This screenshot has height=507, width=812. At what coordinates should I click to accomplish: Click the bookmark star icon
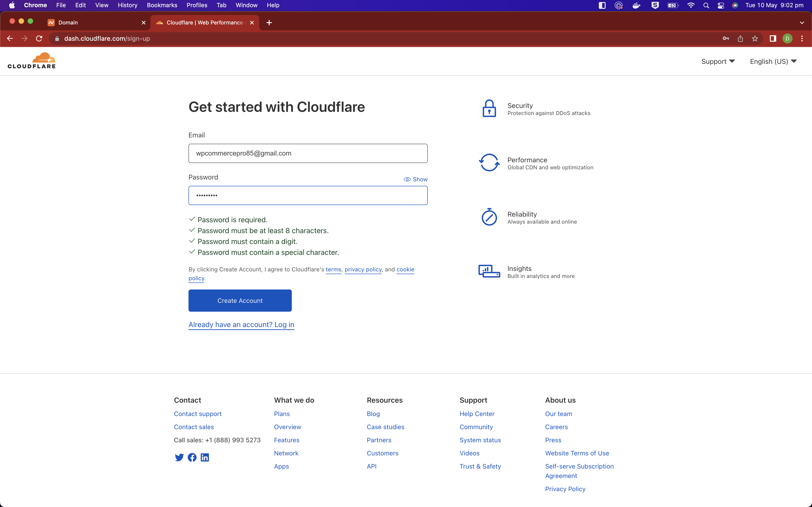[755, 38]
